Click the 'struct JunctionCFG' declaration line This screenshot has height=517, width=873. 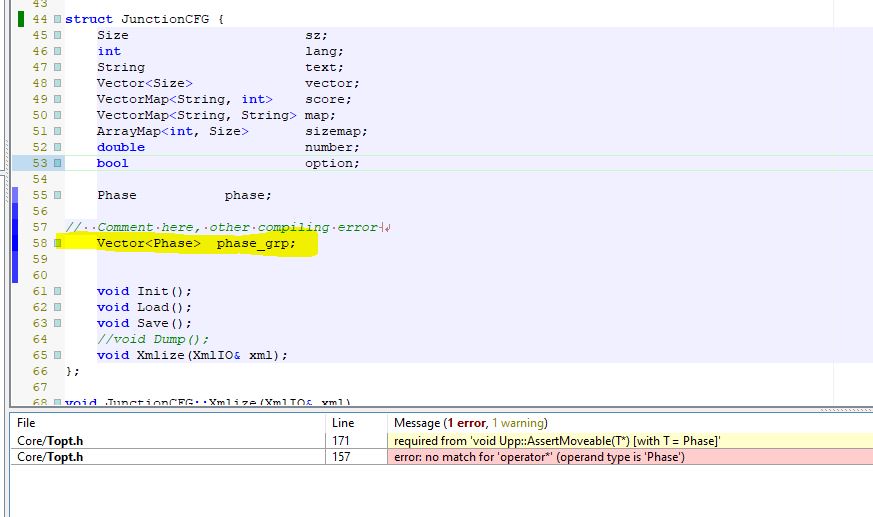coord(144,19)
